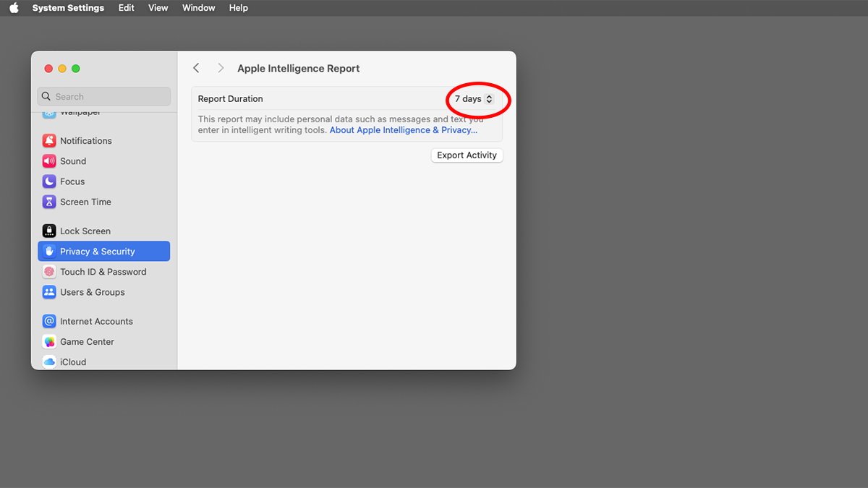
Task: Select Touch ID & Password label
Action: [x=103, y=272]
